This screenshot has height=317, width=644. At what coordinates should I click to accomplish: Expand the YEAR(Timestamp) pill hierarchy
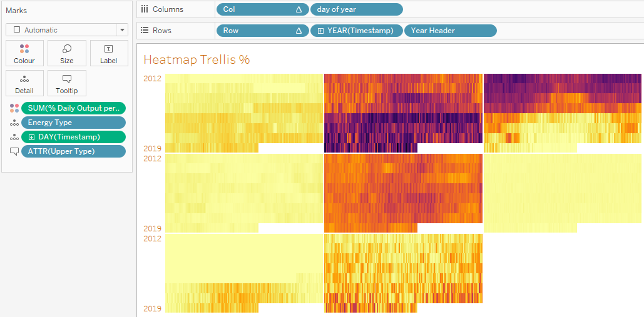[320, 31]
